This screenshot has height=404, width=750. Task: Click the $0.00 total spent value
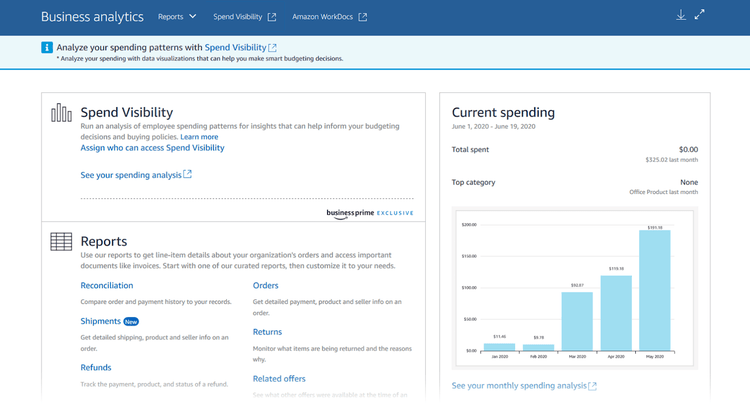pos(688,150)
